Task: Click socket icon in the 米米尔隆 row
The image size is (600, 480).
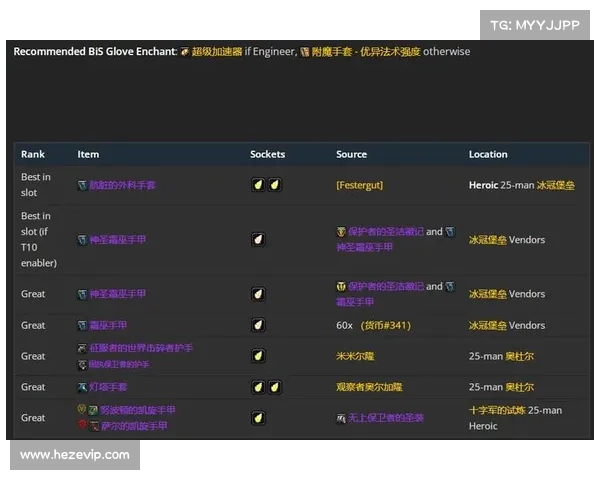Action: pos(258,356)
